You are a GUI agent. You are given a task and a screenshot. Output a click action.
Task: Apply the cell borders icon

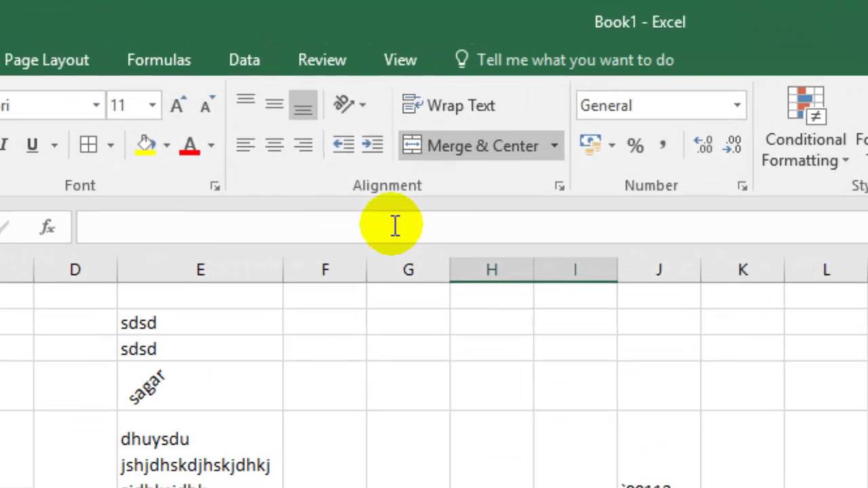88,145
